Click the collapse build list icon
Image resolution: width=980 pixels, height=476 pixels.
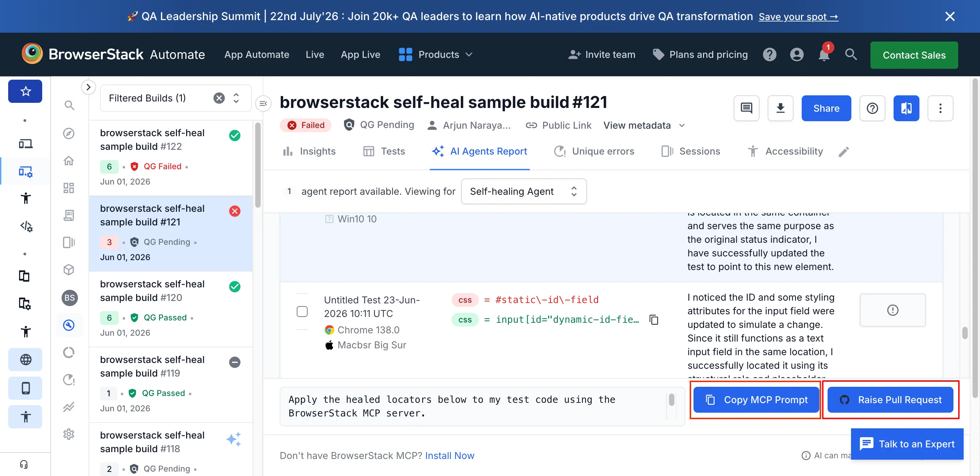263,104
